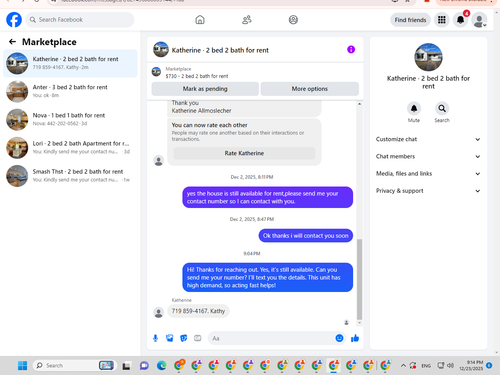The height and width of the screenshot is (375, 500).
Task: Open $730 - 2 bed 2 bath listing link
Action: (x=197, y=76)
